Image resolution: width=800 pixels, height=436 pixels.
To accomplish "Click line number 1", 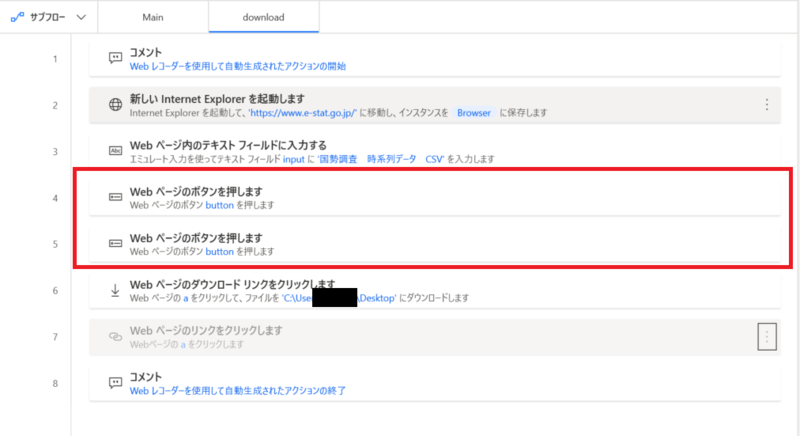I will click(x=55, y=59).
